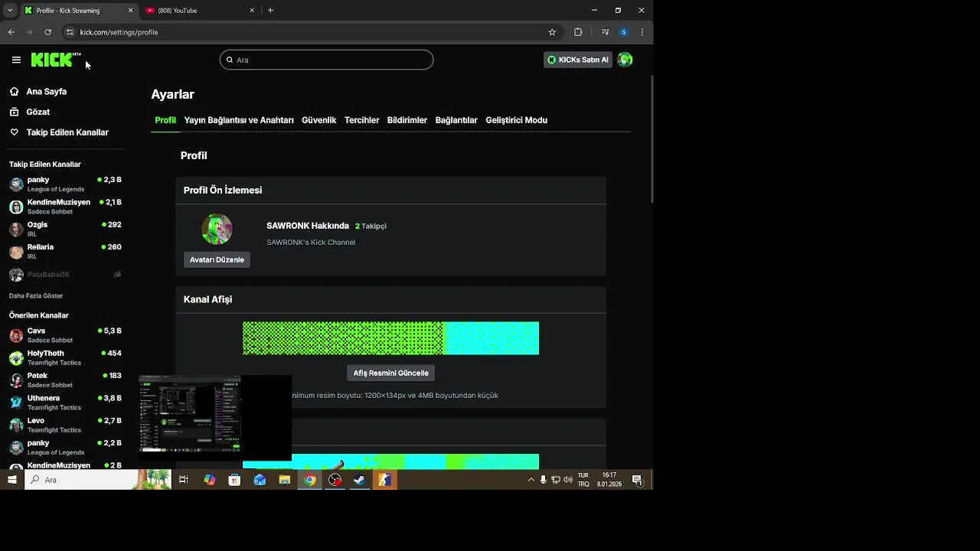Open Copilot from the taskbar
Image resolution: width=980 pixels, height=551 pixels.
coord(210,480)
